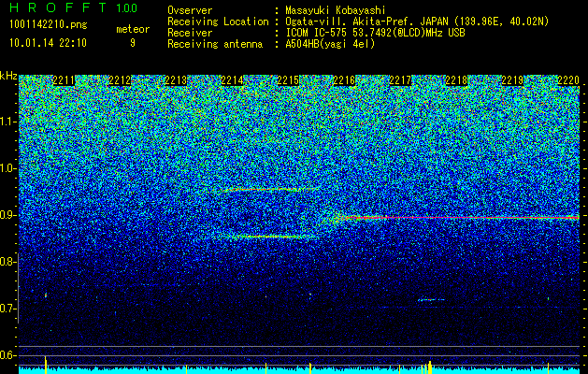Click the long red echo line at 0.9 kHz
The height and width of the screenshot is (374, 588).
point(461,217)
